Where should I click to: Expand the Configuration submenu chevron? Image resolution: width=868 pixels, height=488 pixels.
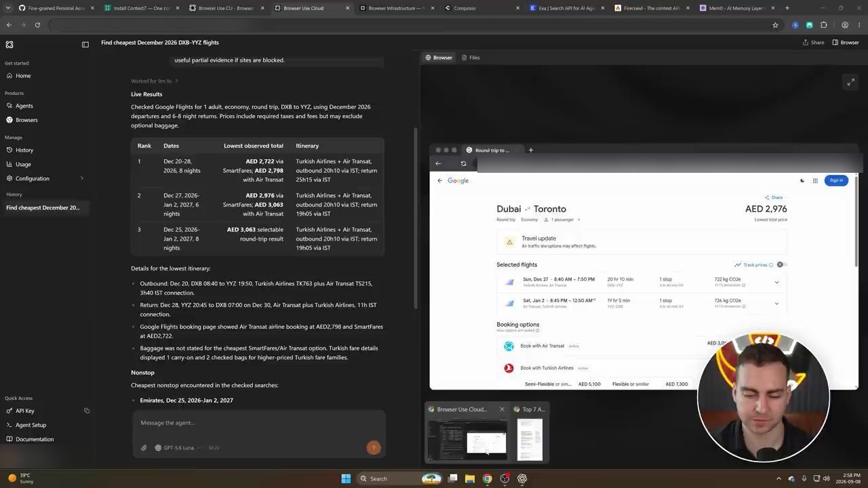[82, 178]
